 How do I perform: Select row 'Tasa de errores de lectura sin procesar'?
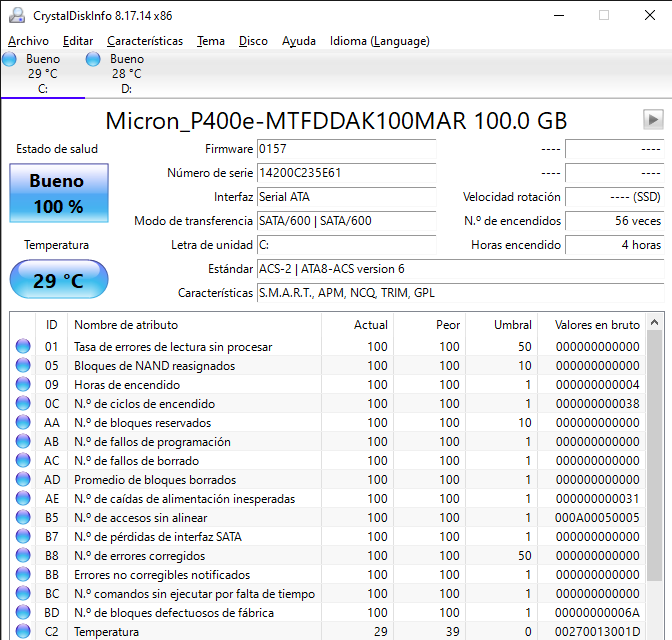[x=328, y=346]
